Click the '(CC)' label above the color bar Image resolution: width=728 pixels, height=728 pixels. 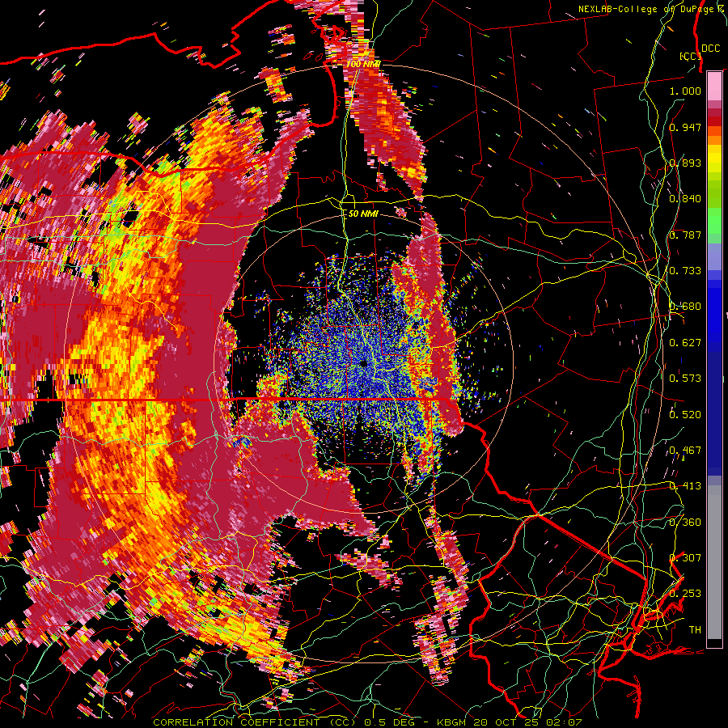pyautogui.click(x=690, y=56)
